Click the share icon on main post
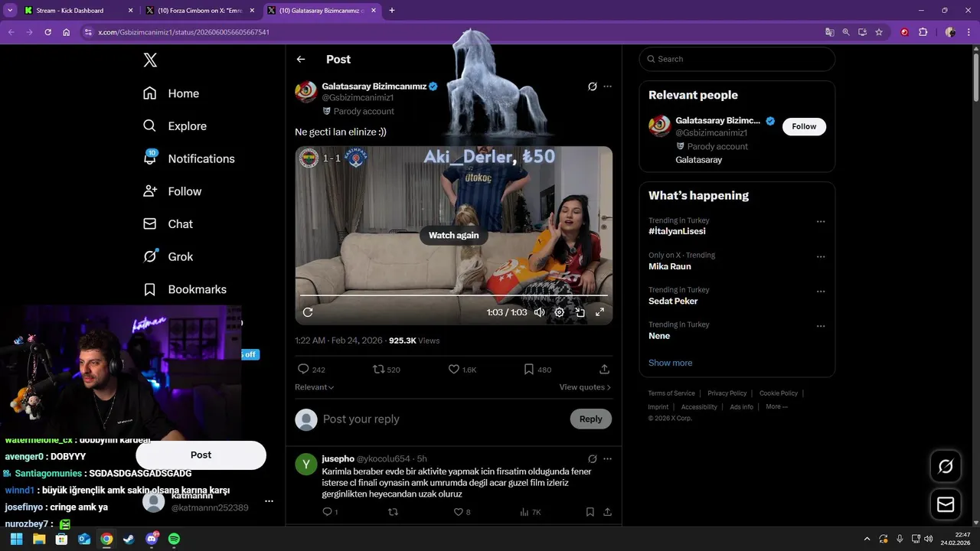 click(x=604, y=369)
